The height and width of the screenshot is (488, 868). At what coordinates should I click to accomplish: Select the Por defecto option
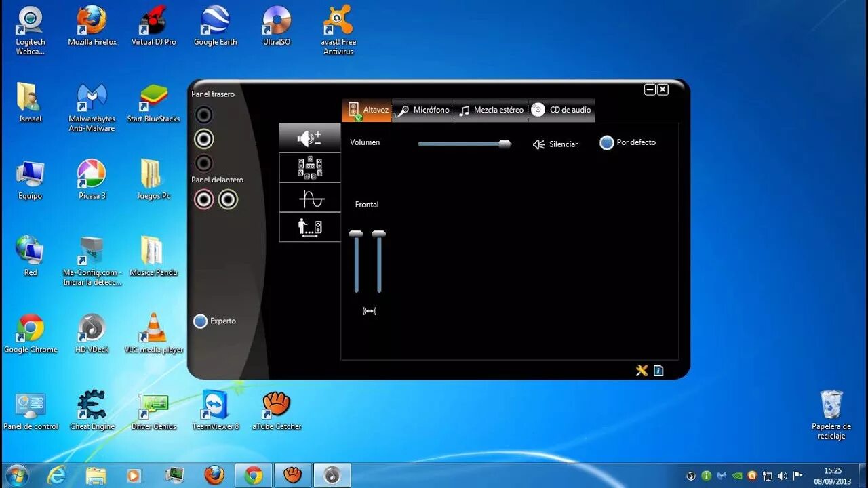(x=628, y=142)
